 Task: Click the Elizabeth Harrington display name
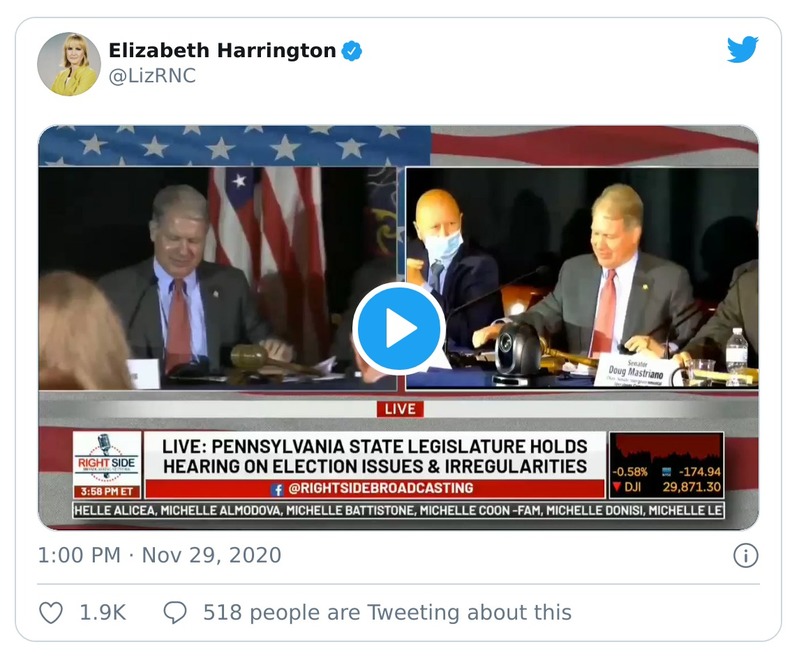tap(222, 51)
